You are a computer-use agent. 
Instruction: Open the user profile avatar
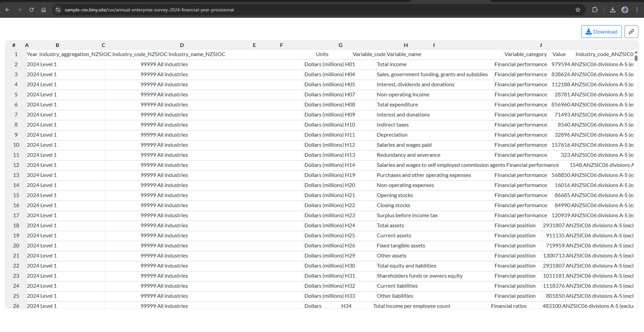click(x=625, y=10)
